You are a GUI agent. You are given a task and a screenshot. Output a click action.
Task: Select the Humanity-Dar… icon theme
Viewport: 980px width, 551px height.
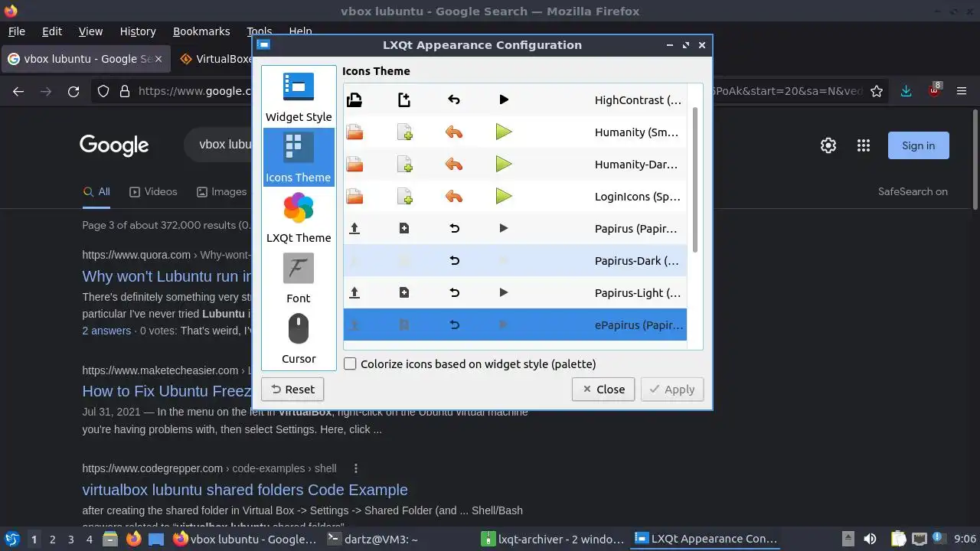coord(514,165)
